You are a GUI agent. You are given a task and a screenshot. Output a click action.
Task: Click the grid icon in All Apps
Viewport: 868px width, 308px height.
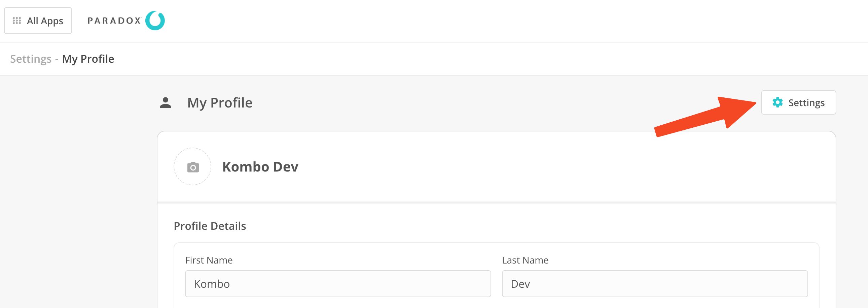coord(17,21)
